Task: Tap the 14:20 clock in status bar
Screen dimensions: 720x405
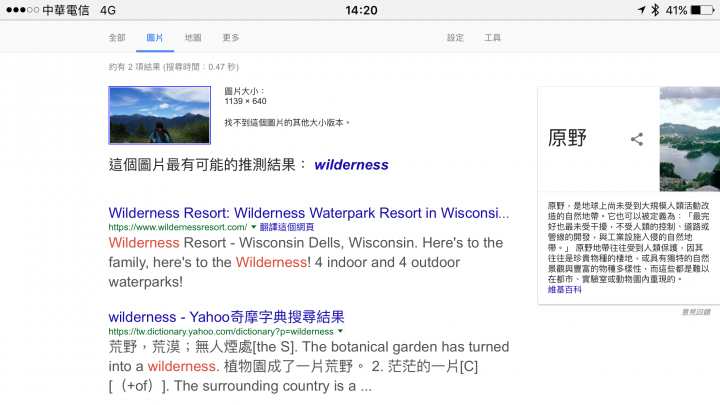Action: coord(361,10)
